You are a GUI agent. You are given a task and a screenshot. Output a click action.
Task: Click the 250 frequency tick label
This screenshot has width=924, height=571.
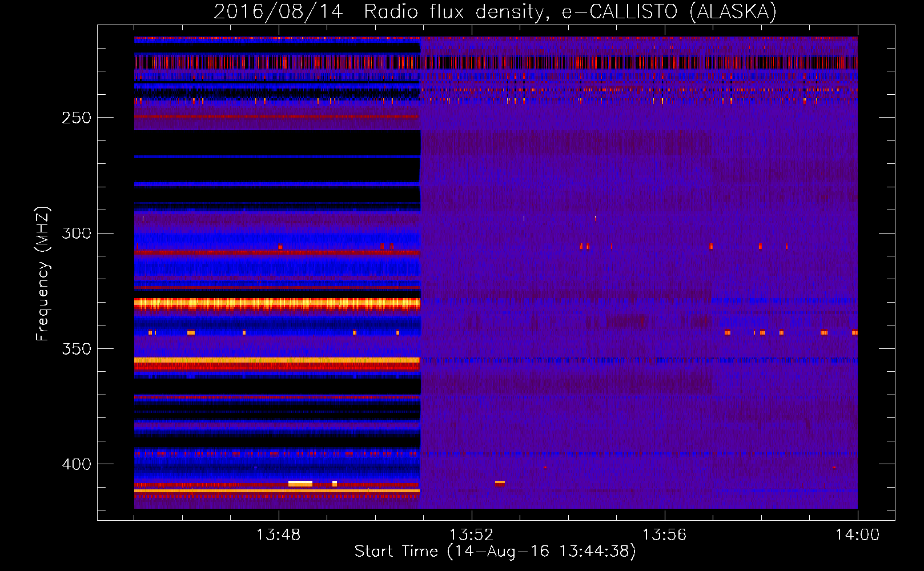[77, 118]
